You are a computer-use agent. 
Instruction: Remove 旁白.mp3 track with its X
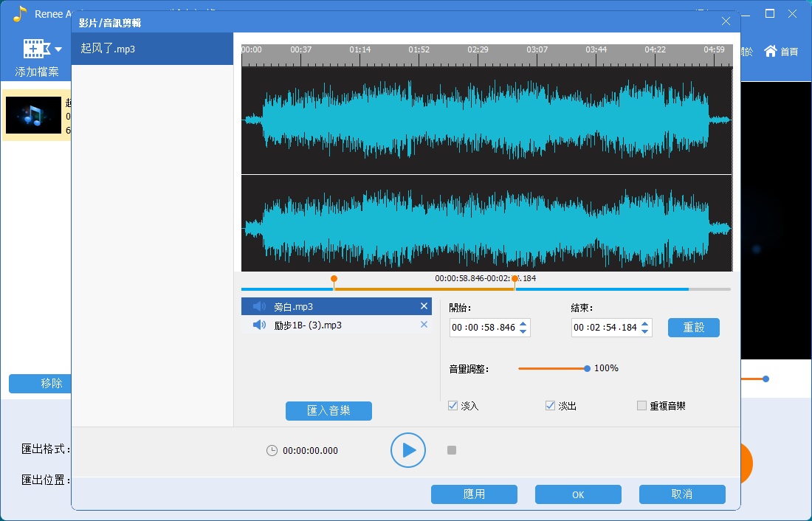tap(424, 306)
